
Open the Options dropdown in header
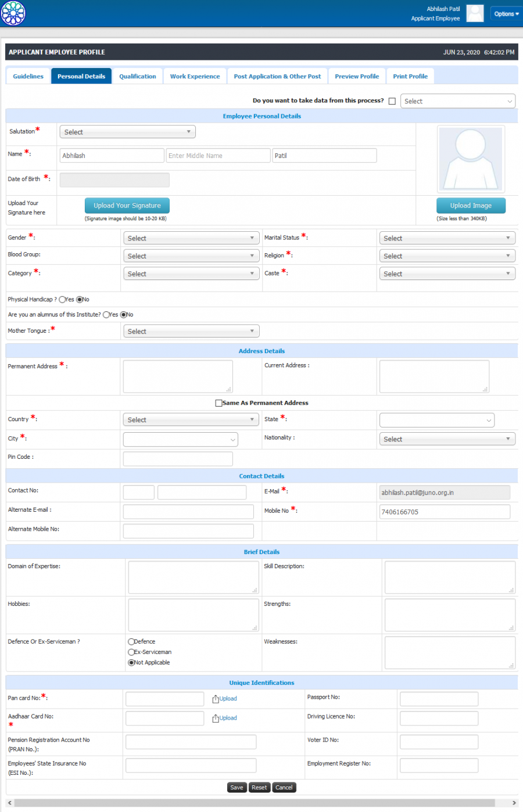(506, 14)
